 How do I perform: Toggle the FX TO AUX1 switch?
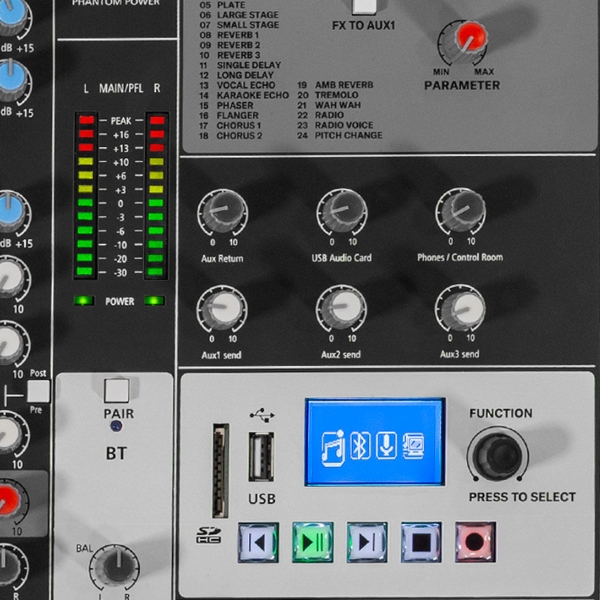[x=364, y=7]
